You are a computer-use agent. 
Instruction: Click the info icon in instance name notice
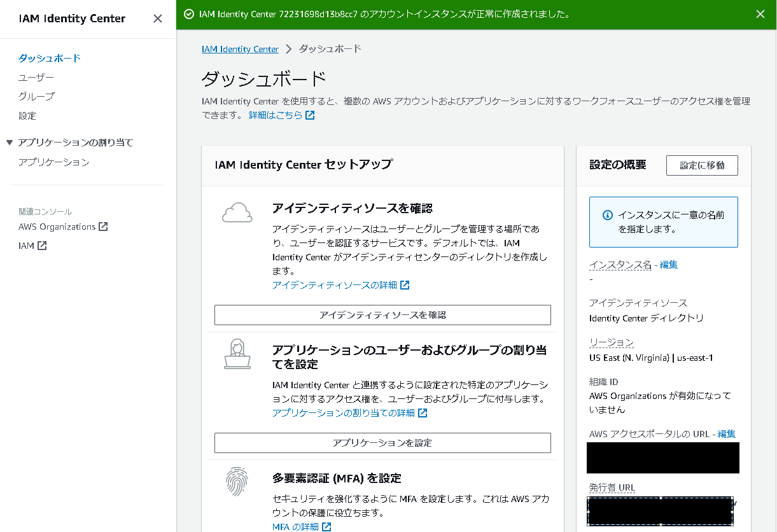pos(608,215)
